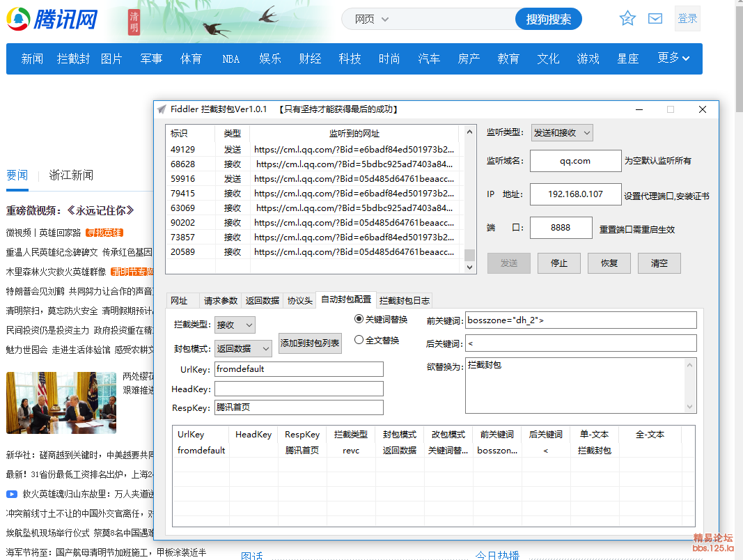
Task: Open the NBA navigation item
Action: (230, 59)
